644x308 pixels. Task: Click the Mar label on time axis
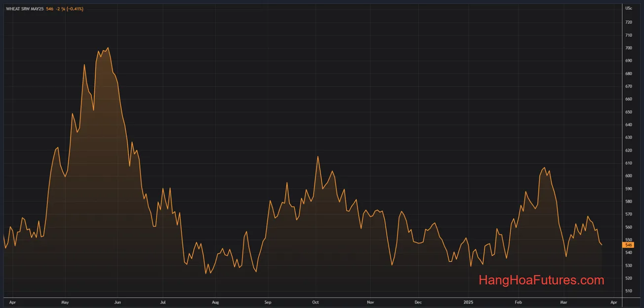click(564, 302)
